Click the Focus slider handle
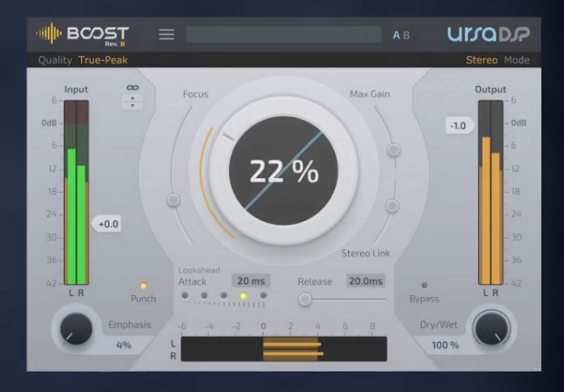Image resolution: width=564 pixels, height=392 pixels. point(174,200)
